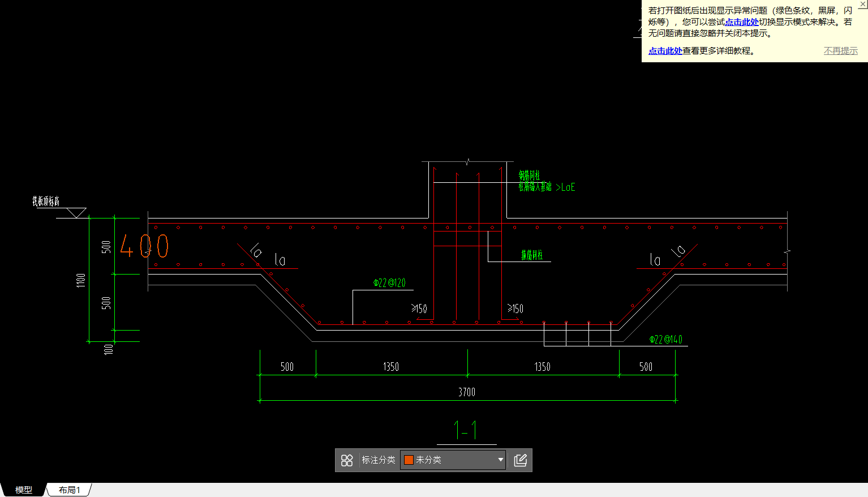Click the edit annotation pencil icon
Image resolution: width=868 pixels, height=497 pixels.
click(521, 460)
